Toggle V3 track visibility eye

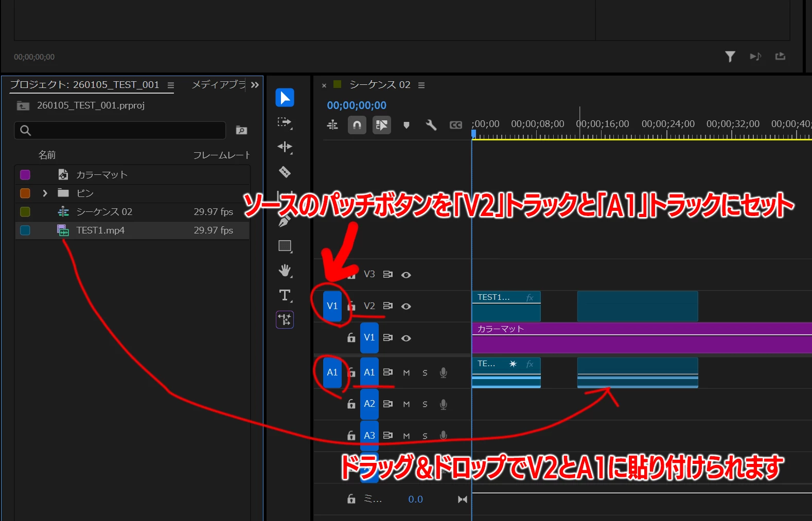[x=406, y=275]
